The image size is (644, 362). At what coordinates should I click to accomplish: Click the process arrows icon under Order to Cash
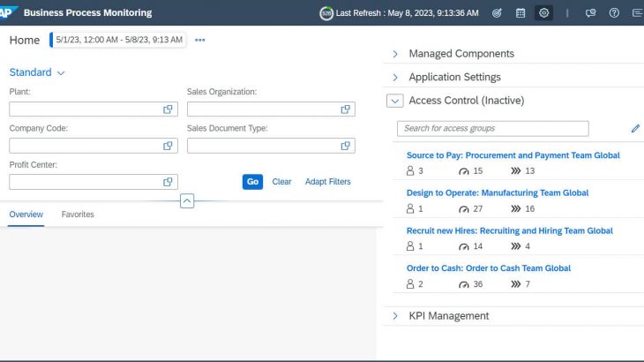pos(516,284)
